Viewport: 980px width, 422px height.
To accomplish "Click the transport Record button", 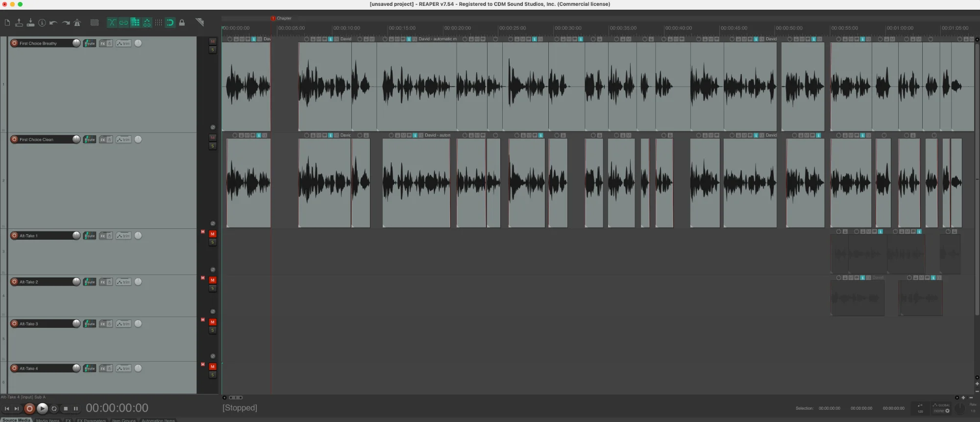I will 29,408.
